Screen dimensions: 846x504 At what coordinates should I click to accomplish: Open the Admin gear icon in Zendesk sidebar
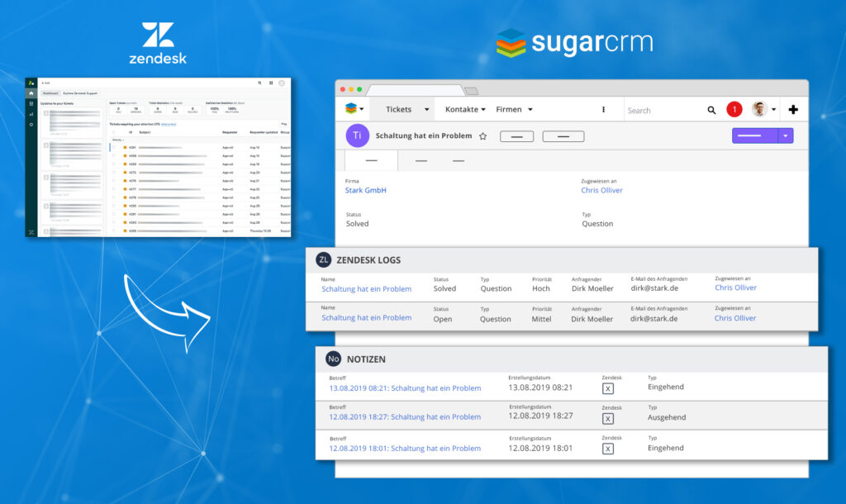31,125
